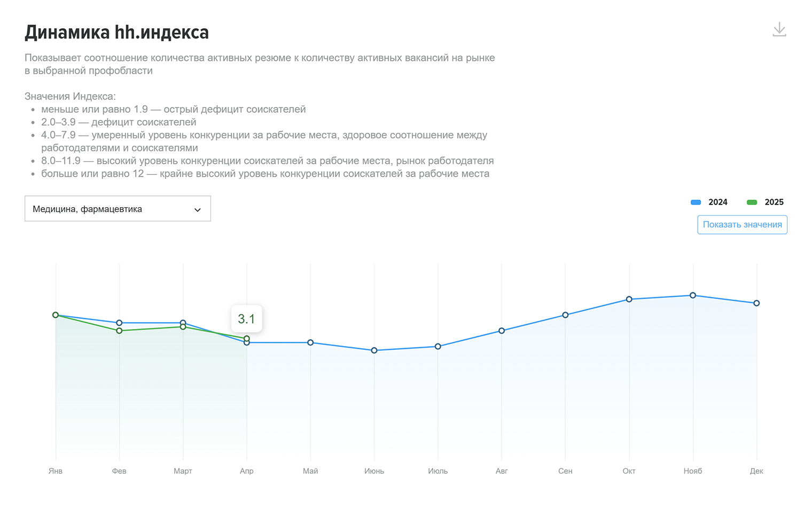Select the January data point
The width and height of the screenshot is (812, 510).
coord(56,315)
